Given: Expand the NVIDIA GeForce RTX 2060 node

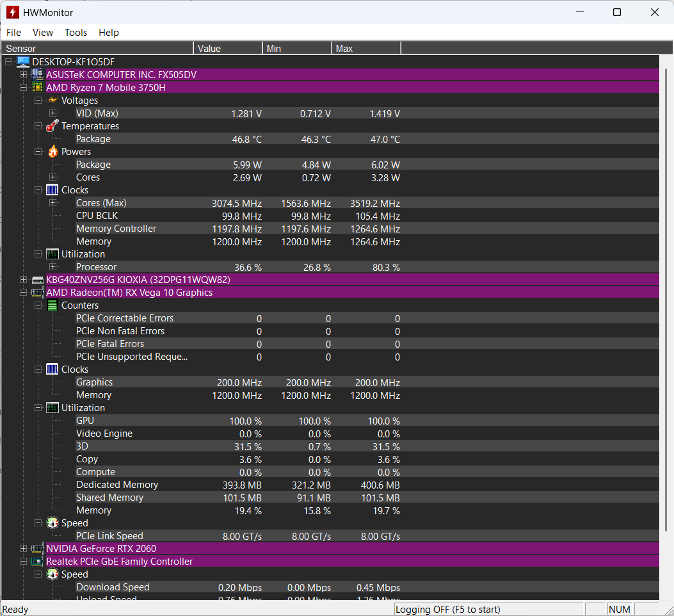Looking at the screenshot, I should (23, 549).
